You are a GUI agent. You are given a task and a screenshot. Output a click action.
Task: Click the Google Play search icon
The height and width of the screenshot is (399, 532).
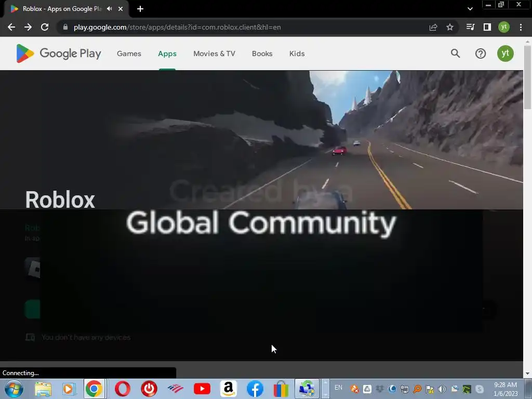(x=455, y=54)
